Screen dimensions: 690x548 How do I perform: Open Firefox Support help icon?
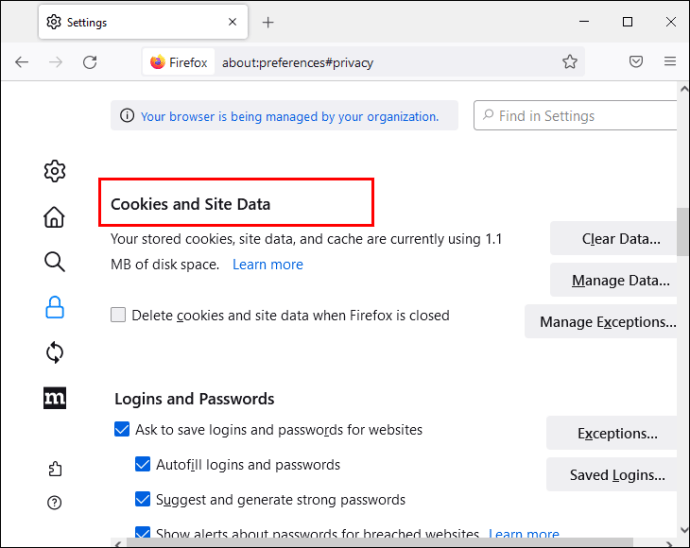(55, 502)
